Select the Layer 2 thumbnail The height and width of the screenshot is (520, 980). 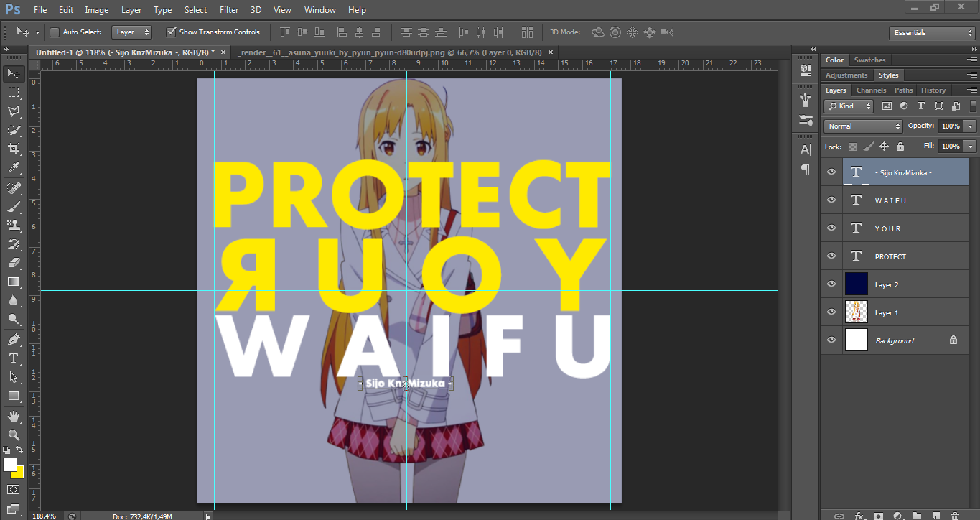pos(856,284)
